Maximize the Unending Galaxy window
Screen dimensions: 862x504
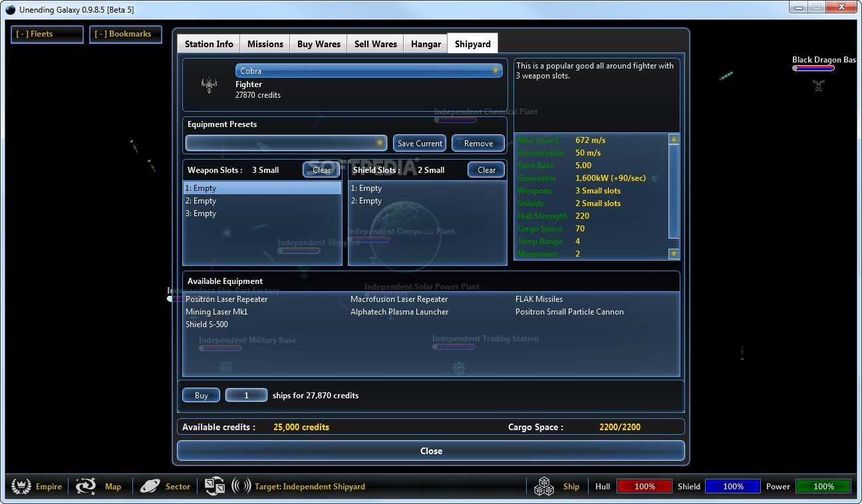pyautogui.click(x=817, y=7)
